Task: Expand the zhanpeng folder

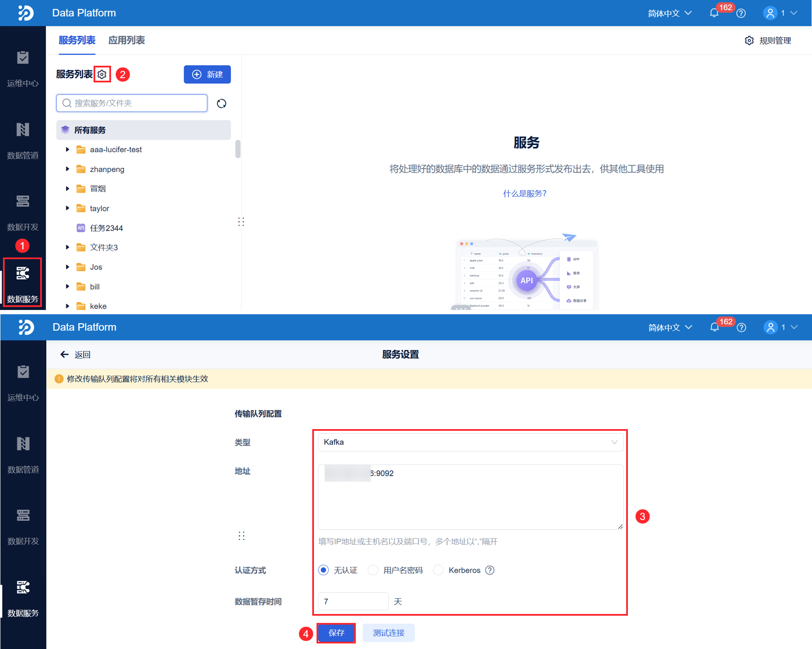Action: point(67,169)
